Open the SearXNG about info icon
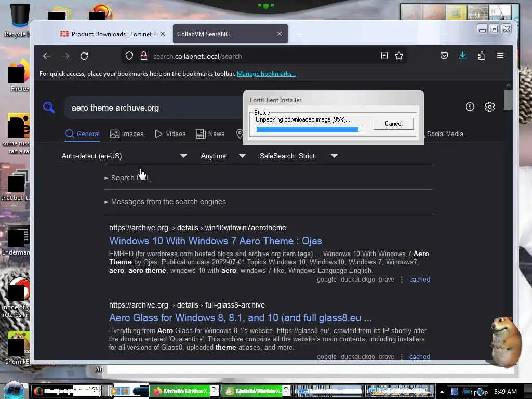The width and height of the screenshot is (532, 399). pos(470,107)
